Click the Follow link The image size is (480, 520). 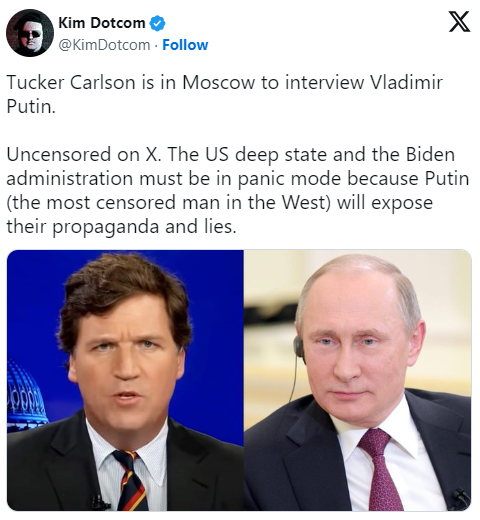[185, 45]
